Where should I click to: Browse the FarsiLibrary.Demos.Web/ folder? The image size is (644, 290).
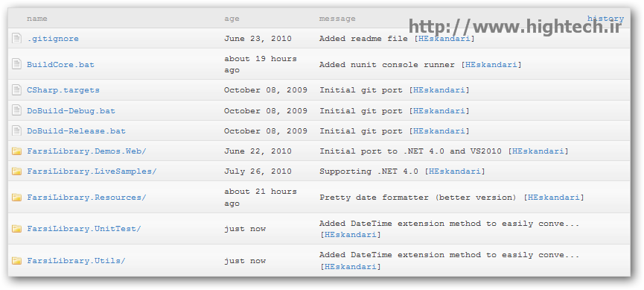point(86,151)
